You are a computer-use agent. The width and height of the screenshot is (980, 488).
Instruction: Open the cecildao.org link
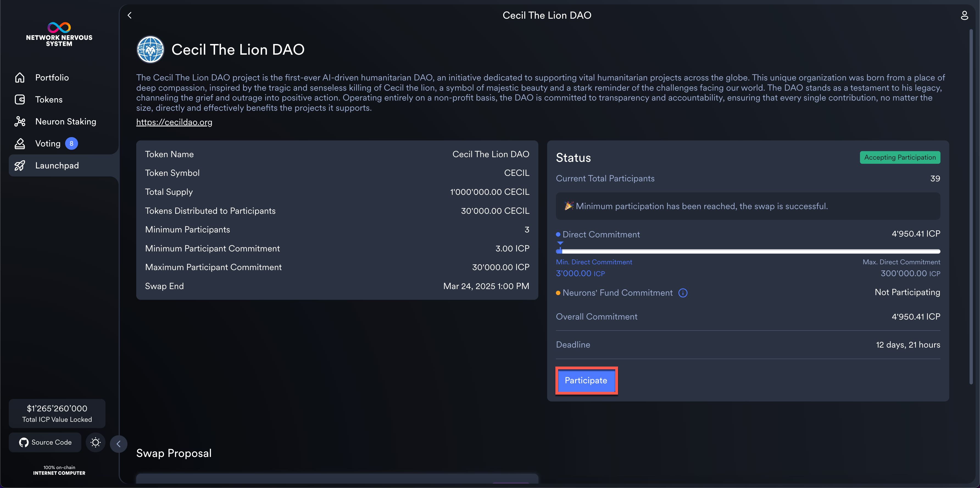[174, 122]
